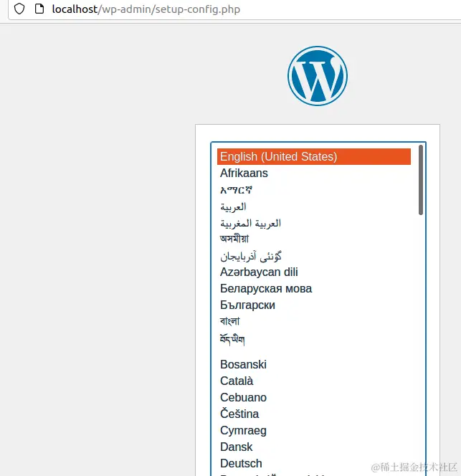Select Català language option
Viewport: 461px width, 476px height.
pyautogui.click(x=314, y=381)
